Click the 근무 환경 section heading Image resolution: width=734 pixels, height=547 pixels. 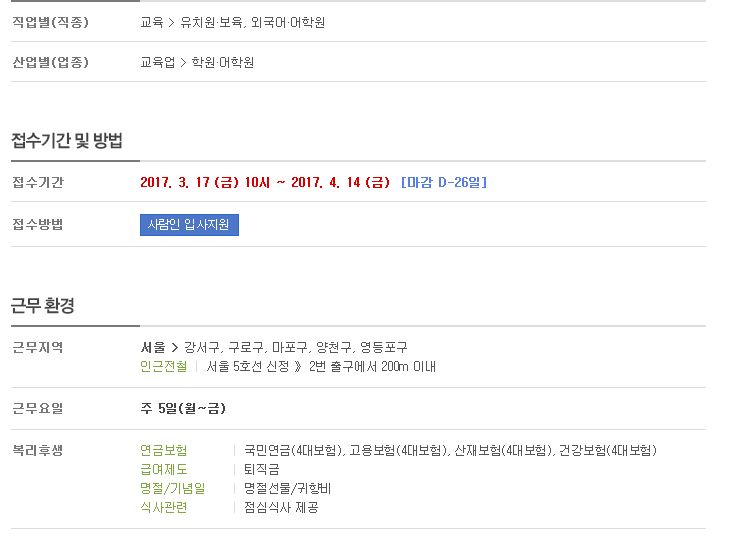[x=43, y=306]
